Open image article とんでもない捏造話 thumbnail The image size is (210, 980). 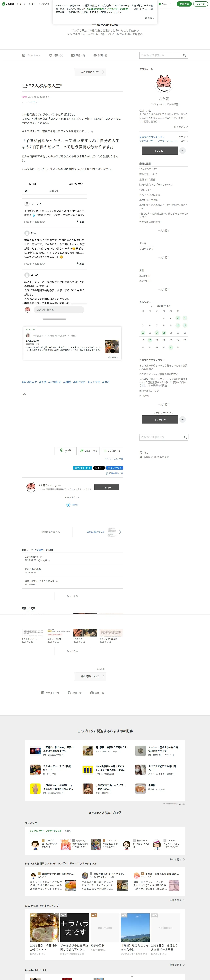click(111, 633)
